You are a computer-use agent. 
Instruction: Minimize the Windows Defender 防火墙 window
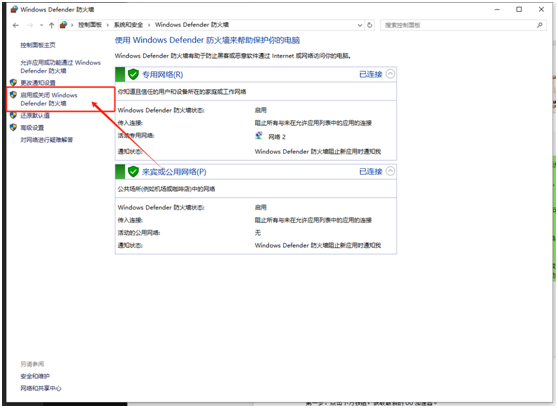(x=497, y=9)
